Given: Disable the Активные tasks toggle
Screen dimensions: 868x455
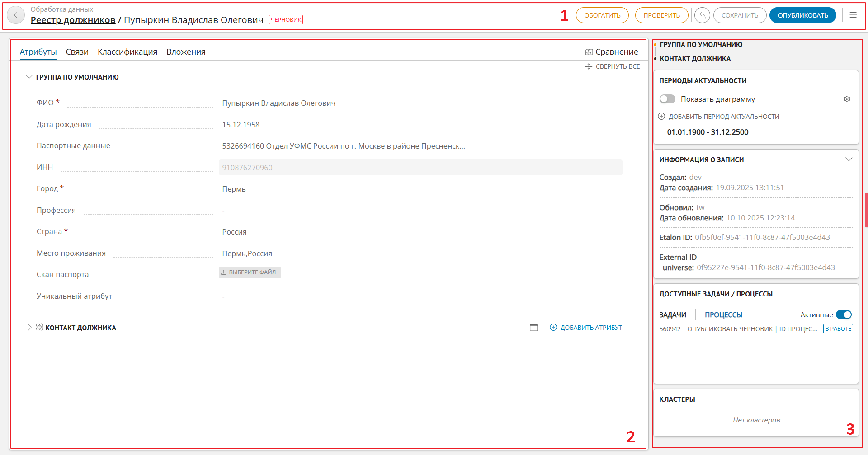Looking at the screenshot, I should [844, 314].
